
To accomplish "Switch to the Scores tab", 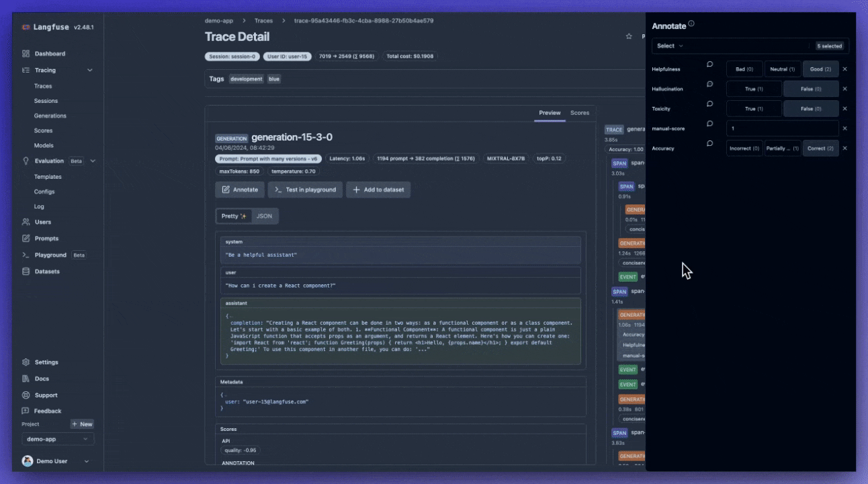I will (579, 113).
